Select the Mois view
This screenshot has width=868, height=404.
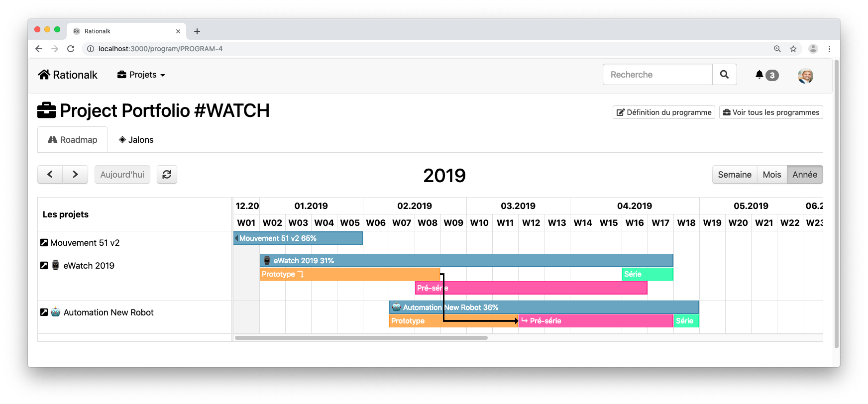coord(772,175)
